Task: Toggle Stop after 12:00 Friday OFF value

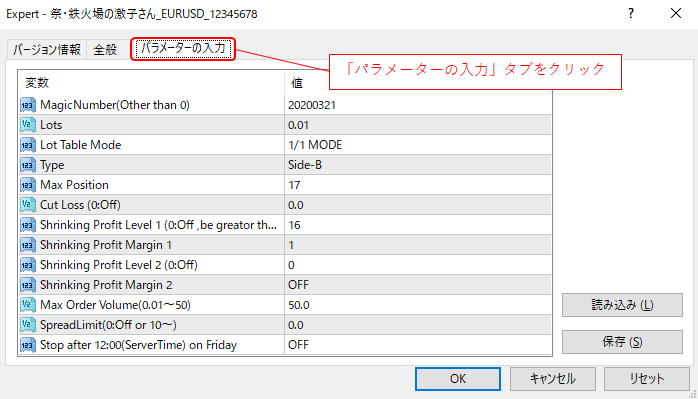Action: click(x=418, y=345)
